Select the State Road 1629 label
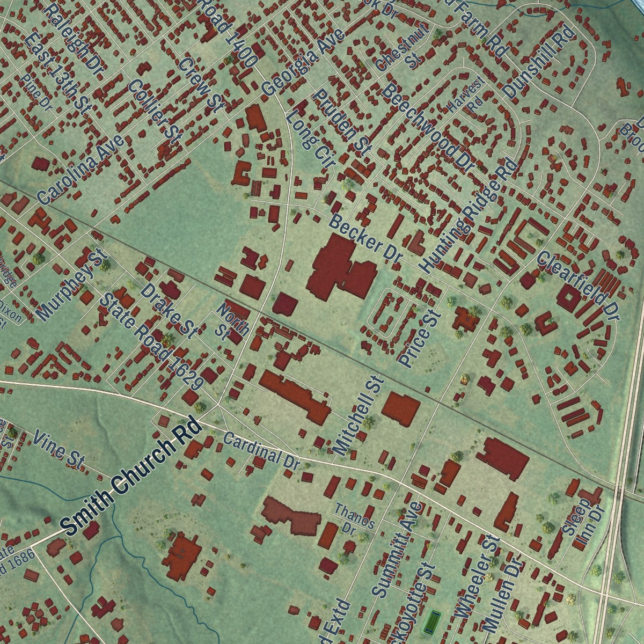 click(x=151, y=341)
